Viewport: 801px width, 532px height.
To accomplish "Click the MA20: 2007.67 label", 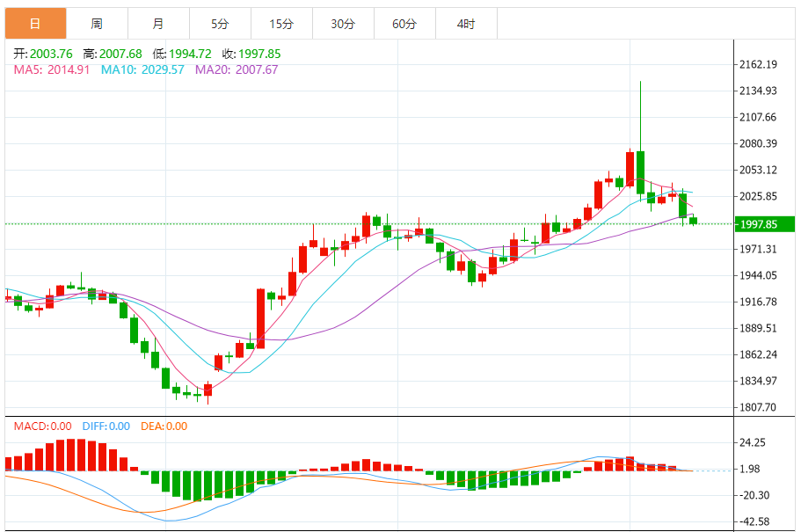I will point(237,69).
